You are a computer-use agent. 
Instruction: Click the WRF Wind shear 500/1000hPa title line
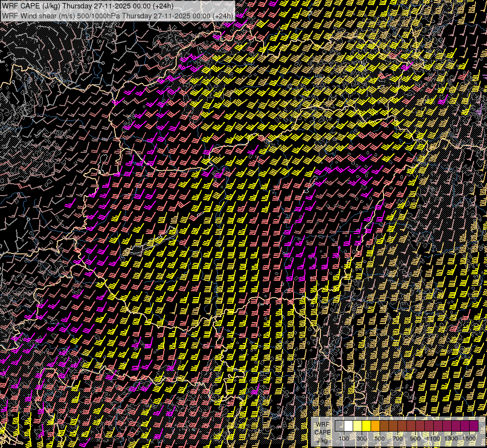tap(117, 16)
